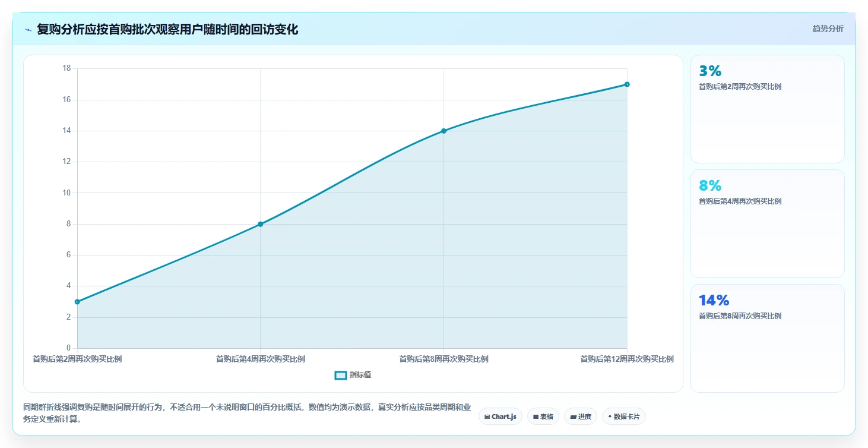Click the chart data point at value 17
This screenshot has width=868, height=448.
click(627, 84)
